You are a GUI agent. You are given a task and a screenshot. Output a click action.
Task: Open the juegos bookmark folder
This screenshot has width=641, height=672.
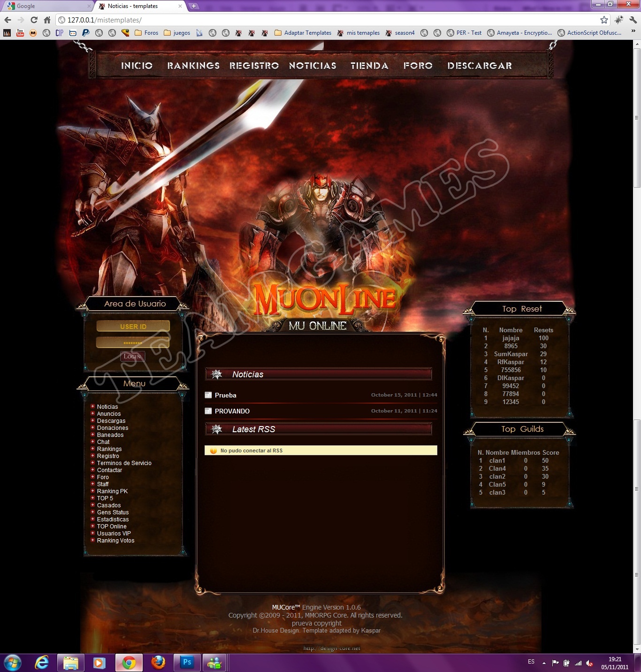[177, 32]
